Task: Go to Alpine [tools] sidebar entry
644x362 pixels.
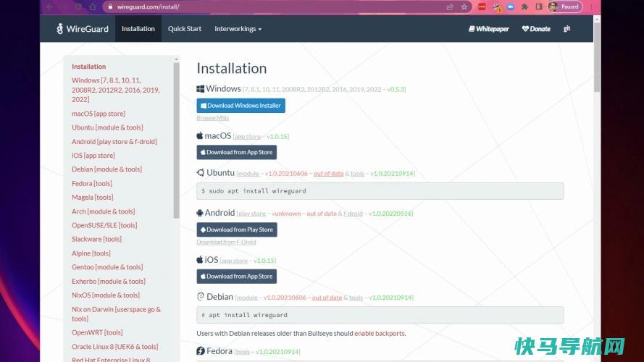Action: (91, 253)
